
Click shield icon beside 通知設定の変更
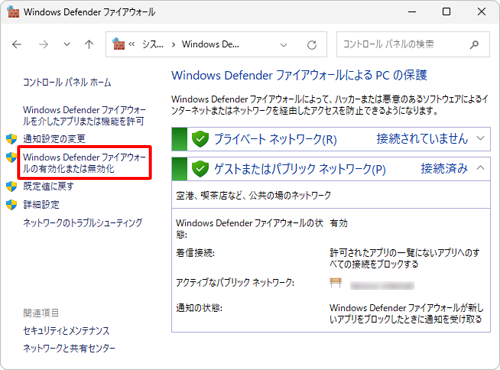12,139
